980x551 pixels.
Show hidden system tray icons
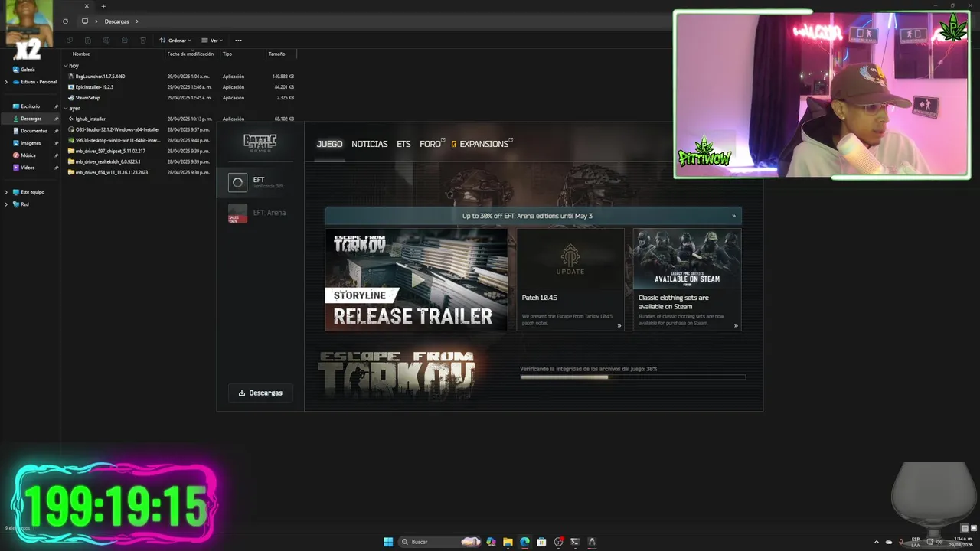coord(877,542)
